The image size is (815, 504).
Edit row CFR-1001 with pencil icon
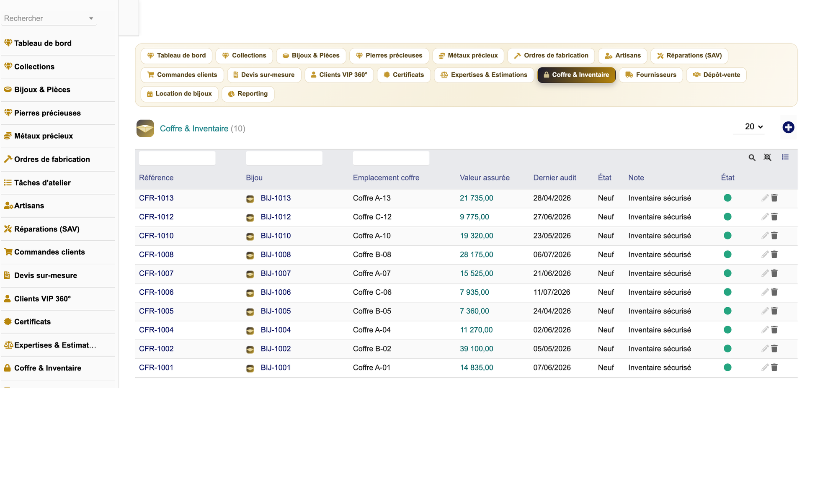tap(765, 368)
